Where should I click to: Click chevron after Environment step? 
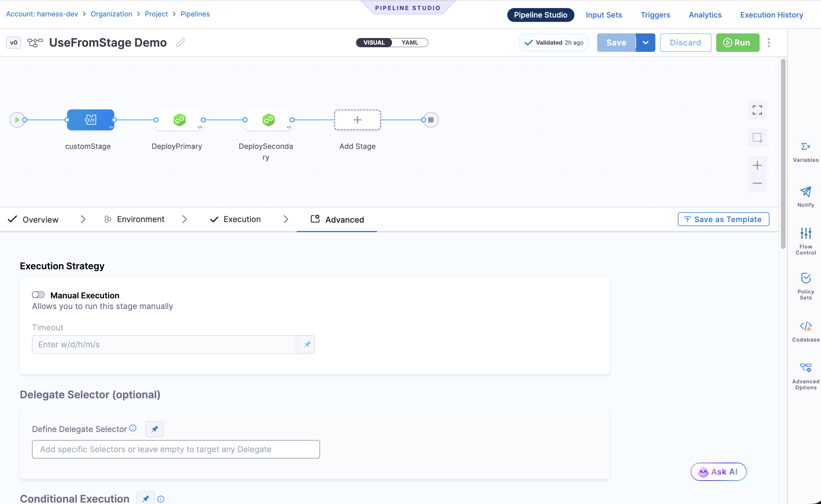(184, 219)
